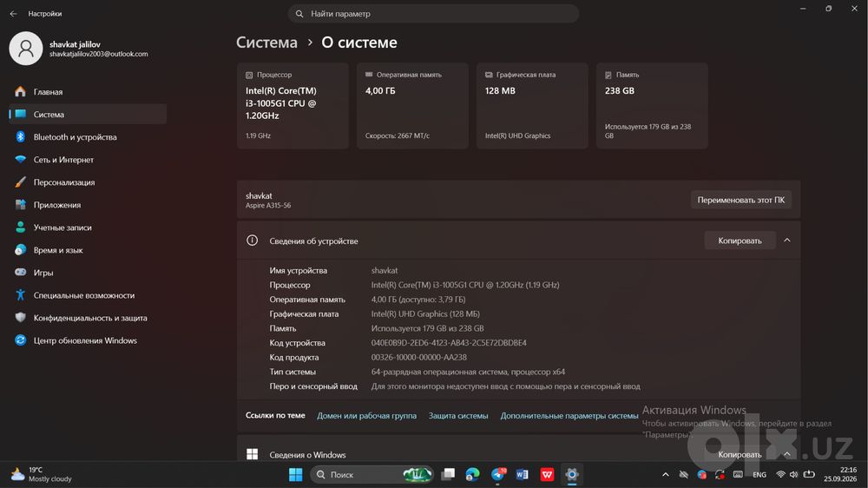Collapse the Сведения об устройстве section
This screenshot has width=868, height=488.
pyautogui.click(x=786, y=241)
